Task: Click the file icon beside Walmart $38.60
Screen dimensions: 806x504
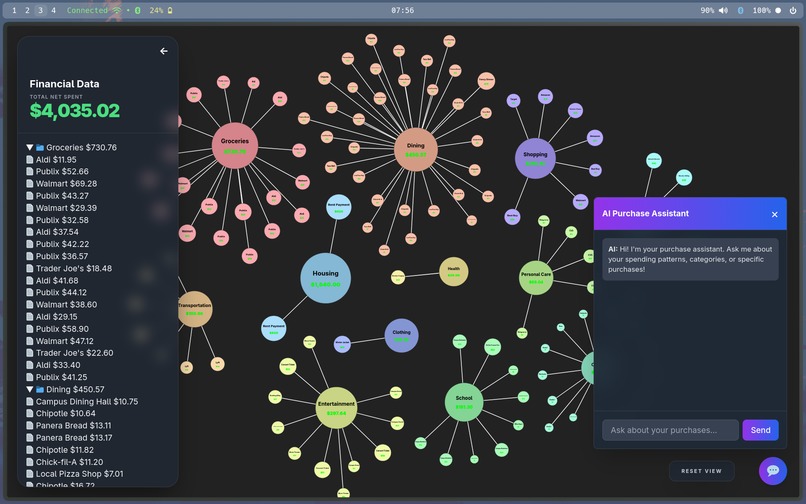Action: point(30,304)
